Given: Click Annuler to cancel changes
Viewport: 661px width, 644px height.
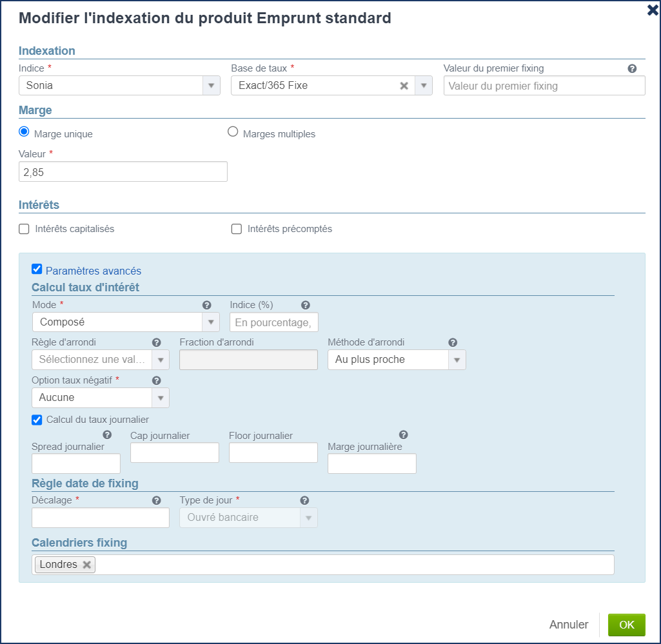Looking at the screenshot, I should (x=568, y=625).
